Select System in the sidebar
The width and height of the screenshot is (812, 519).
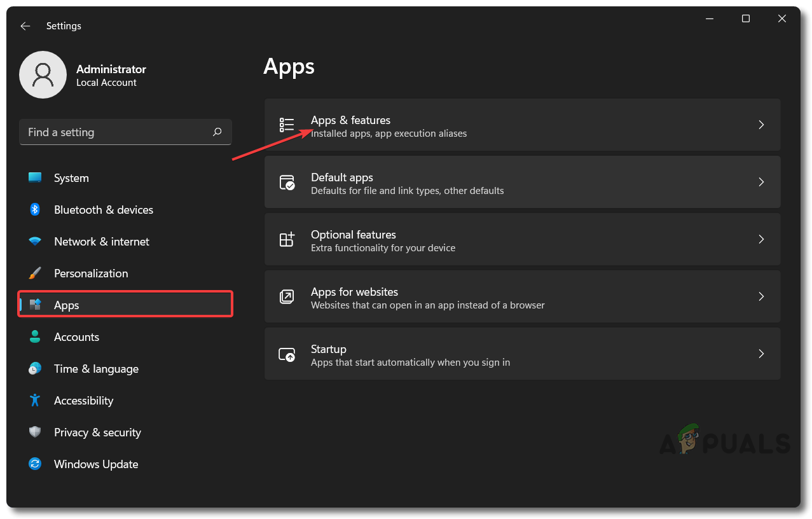click(x=71, y=178)
